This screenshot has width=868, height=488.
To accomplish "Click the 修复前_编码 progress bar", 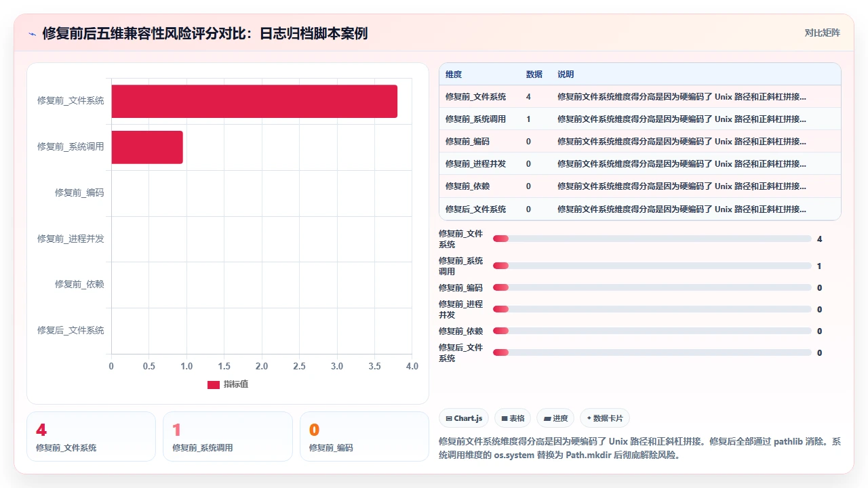I will 652,287.
